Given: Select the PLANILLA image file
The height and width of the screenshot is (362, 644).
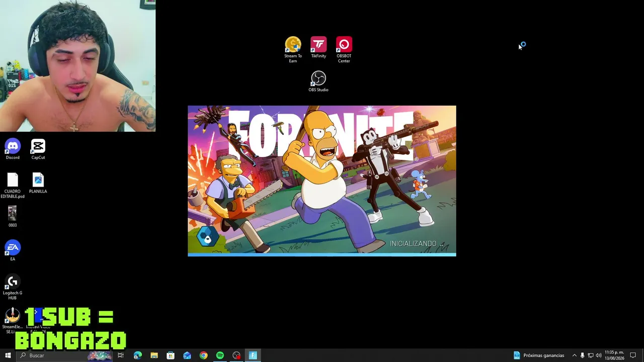Looking at the screenshot, I should tap(38, 183).
